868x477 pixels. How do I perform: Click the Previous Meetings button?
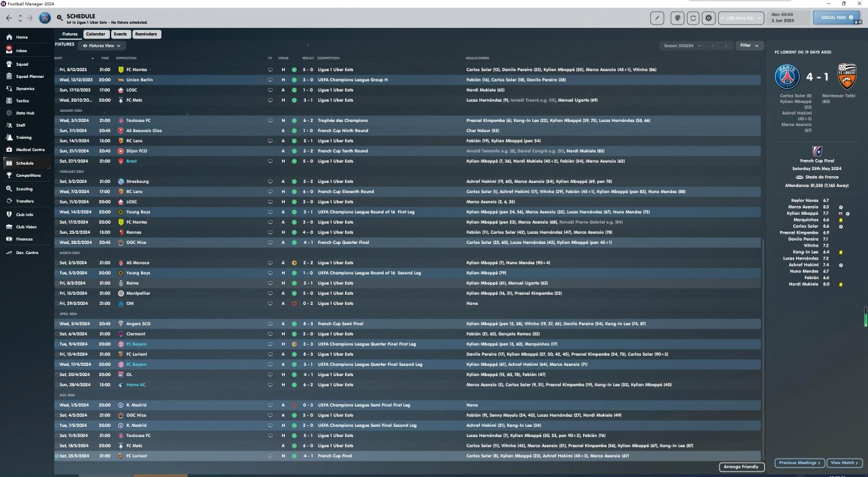[x=800, y=463]
